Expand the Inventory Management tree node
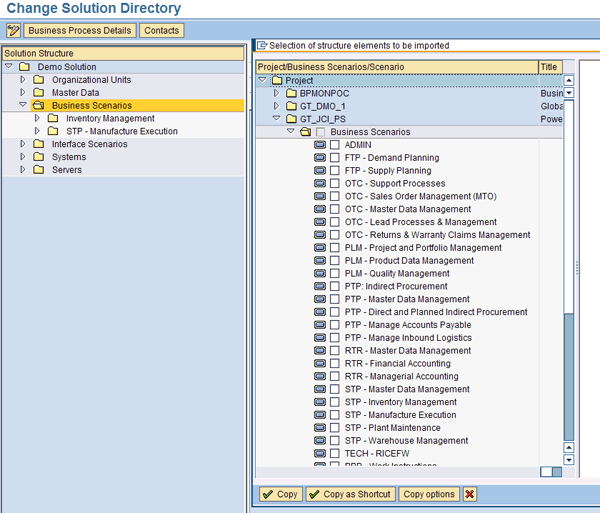Screen dimensions: 600x513 (x=38, y=118)
